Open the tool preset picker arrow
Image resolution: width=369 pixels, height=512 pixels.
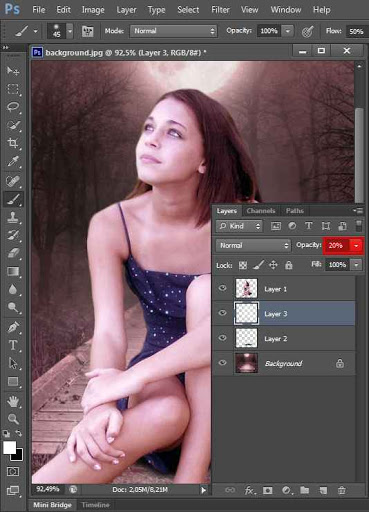[35, 32]
